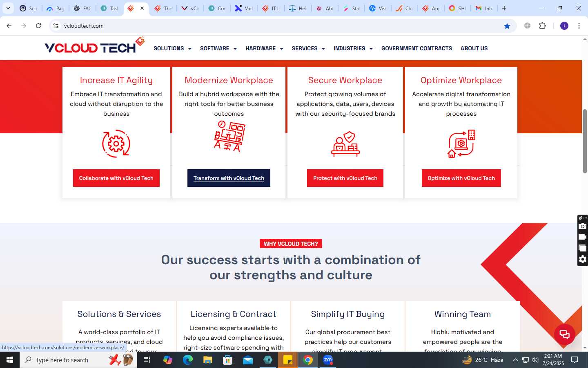Open Microsoft Store from taskbar
Image resolution: width=588 pixels, height=368 pixels.
[227, 360]
